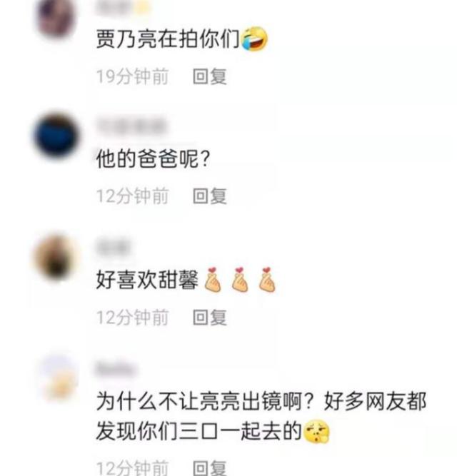
Task: Reply to the 贾乃亮在拍你们 comment
Action: tap(210, 76)
